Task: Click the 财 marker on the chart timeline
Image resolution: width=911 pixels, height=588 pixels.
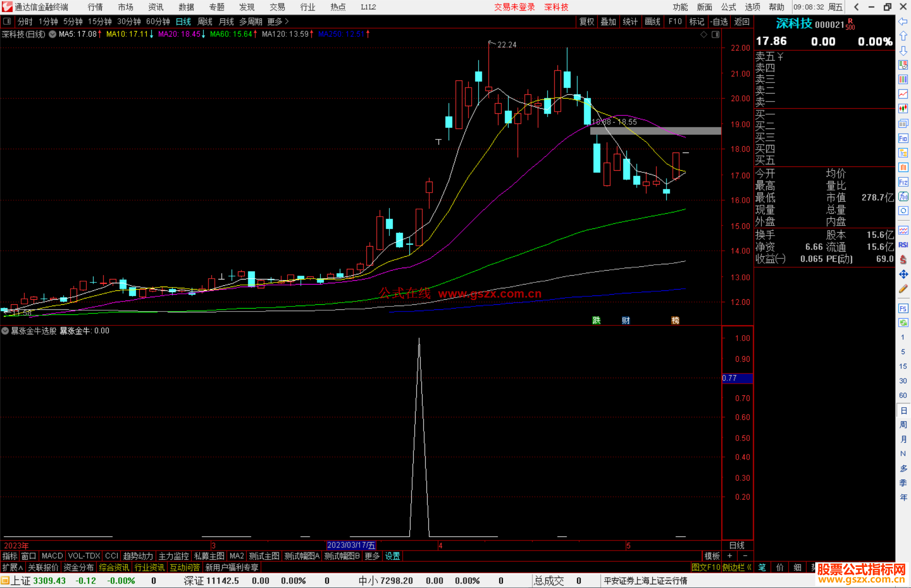Action: [625, 320]
